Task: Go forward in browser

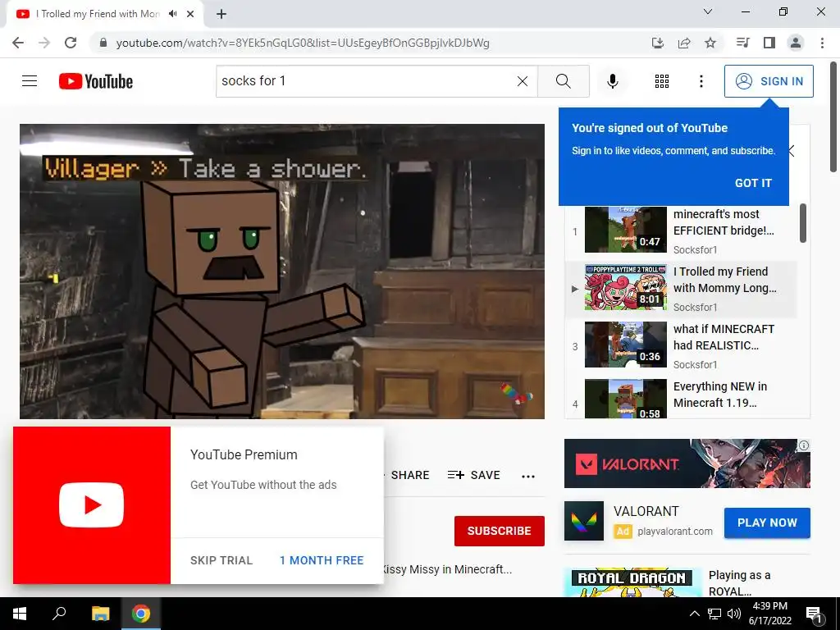Action: (44, 43)
